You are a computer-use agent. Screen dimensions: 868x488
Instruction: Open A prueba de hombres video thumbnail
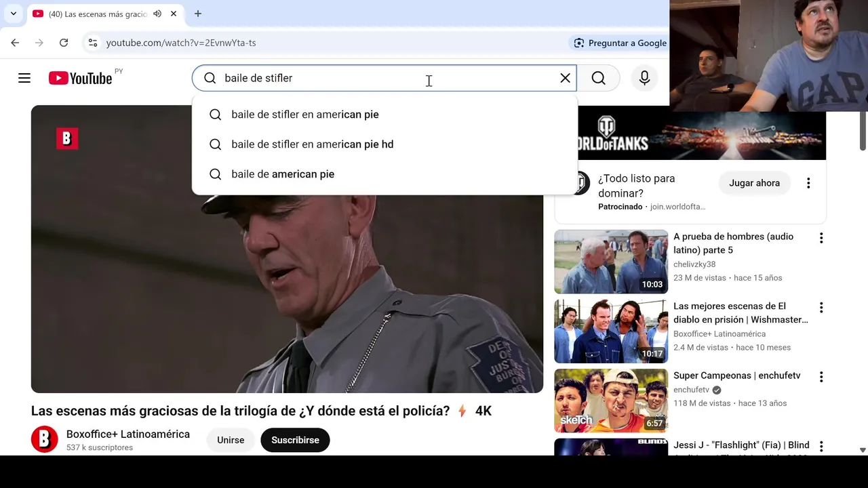coord(611,262)
